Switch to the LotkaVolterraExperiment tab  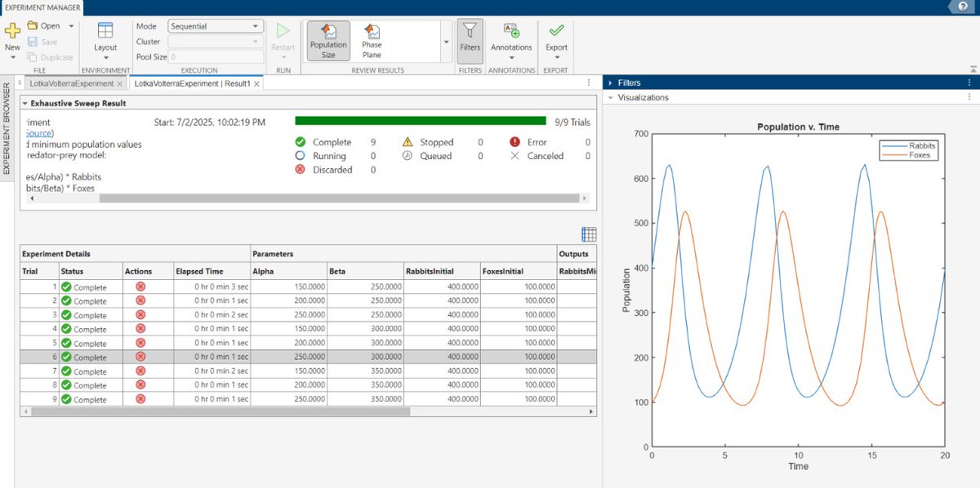pyautogui.click(x=70, y=83)
